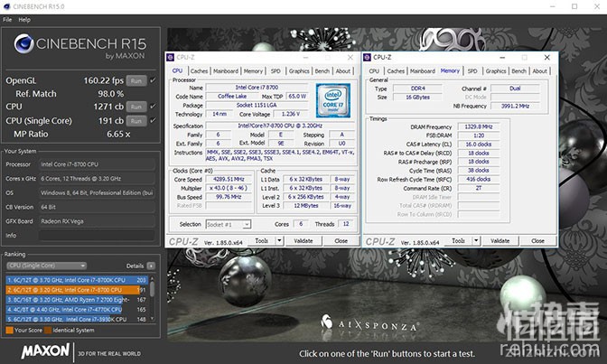Screen dimensions: 607x364
Task: Click Tools button in left CPU-Z
Action: coord(262,241)
